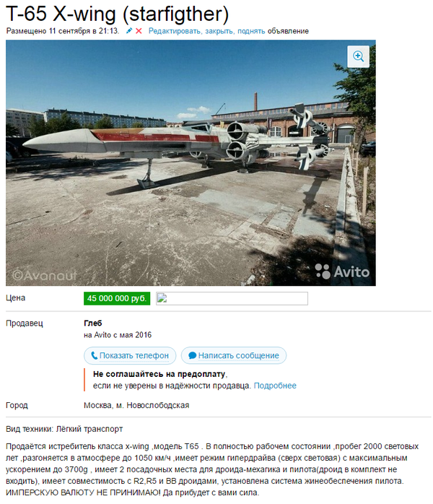Follow the Подробнее prepayment warning link
433x504 pixels.
[x=275, y=386]
